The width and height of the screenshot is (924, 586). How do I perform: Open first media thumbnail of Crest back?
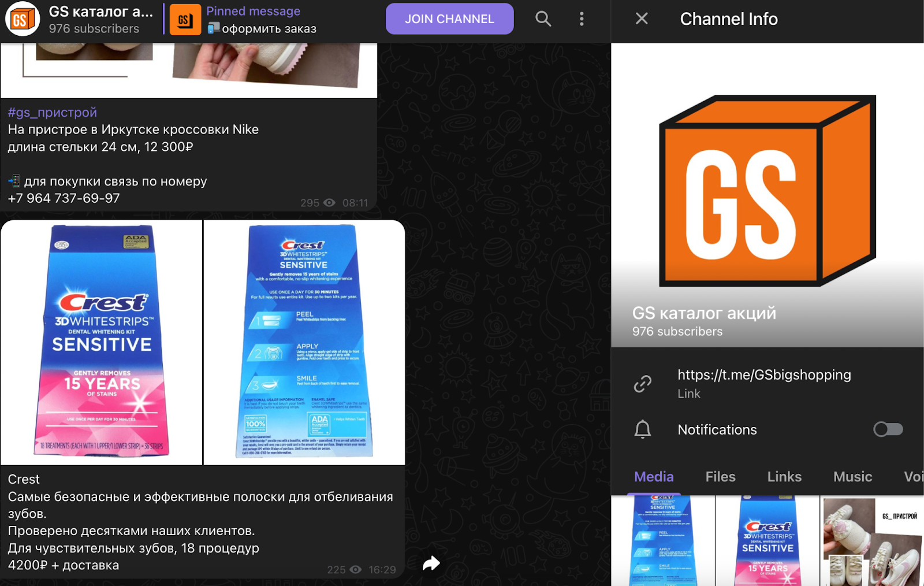[x=663, y=540]
